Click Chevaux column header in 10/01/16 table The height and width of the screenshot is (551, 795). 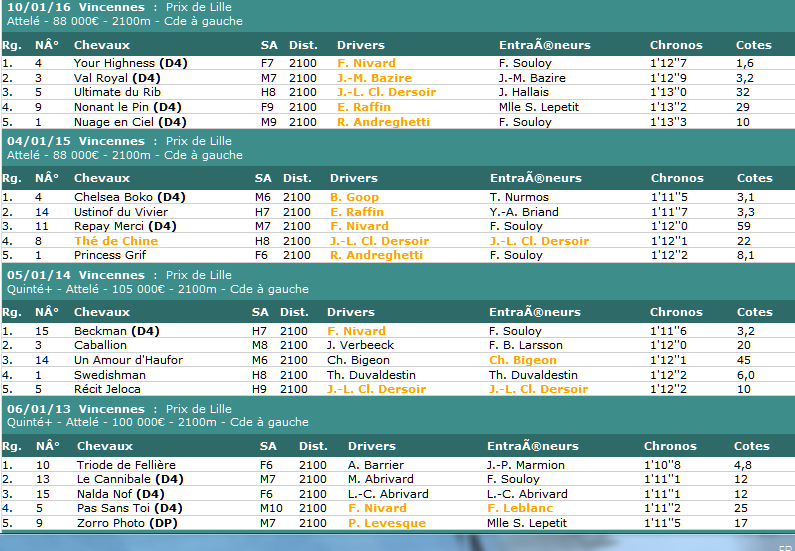(x=102, y=45)
